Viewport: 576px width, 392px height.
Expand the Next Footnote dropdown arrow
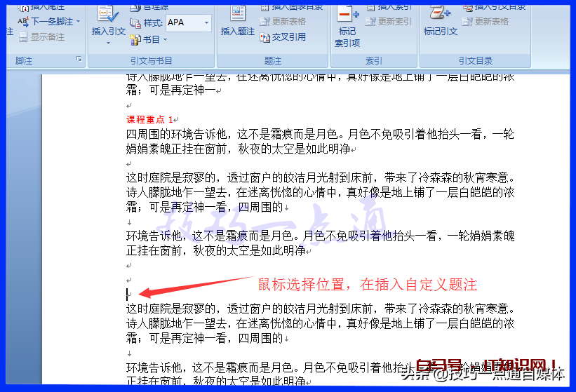click(78, 22)
